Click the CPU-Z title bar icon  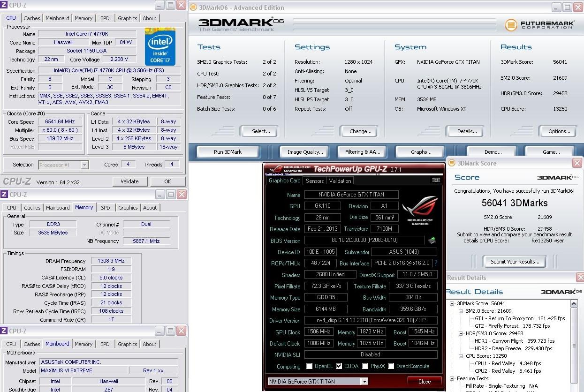[x=4, y=5]
